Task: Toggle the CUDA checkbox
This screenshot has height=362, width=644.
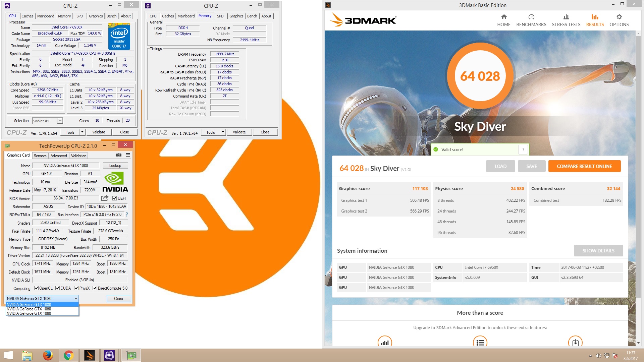Action: point(57,288)
